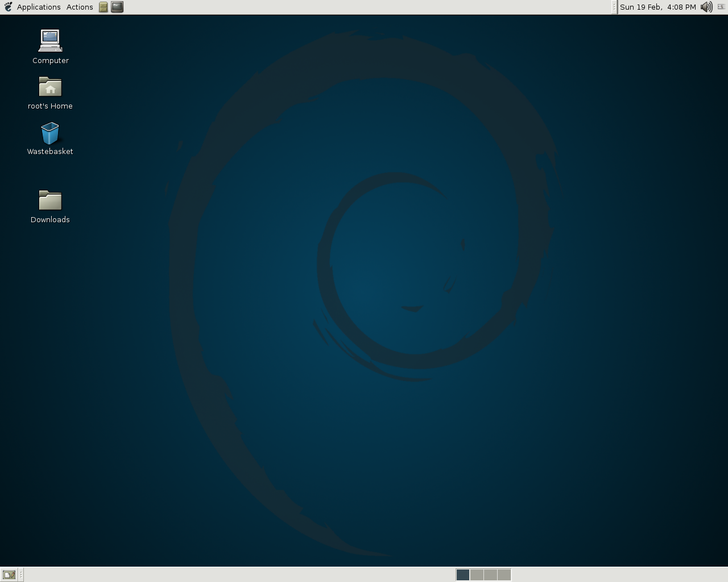The height and width of the screenshot is (582, 728).
Task: Switch to the second workspace
Action: click(477, 575)
